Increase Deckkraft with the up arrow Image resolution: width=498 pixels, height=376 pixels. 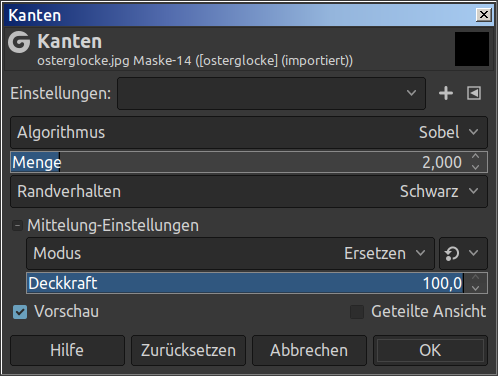click(x=476, y=277)
